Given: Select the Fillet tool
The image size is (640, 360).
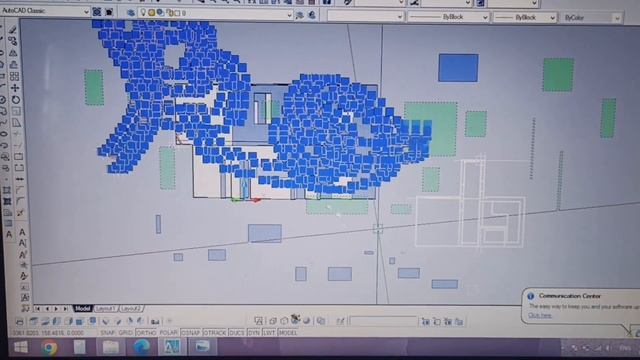Looking at the screenshot, I should 20,201.
